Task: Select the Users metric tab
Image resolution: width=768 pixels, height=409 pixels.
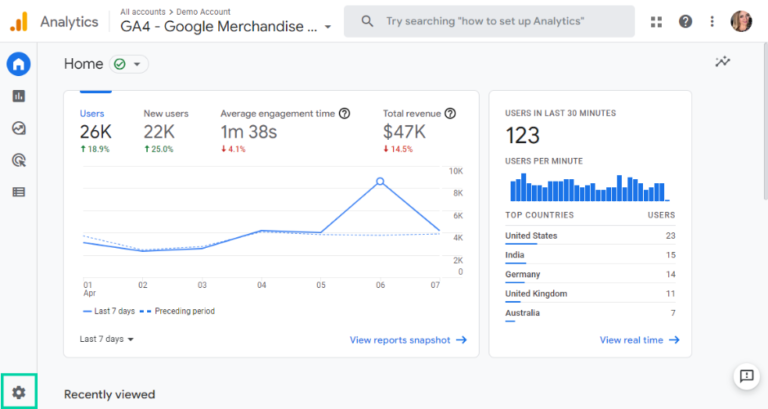Action: 95,131
